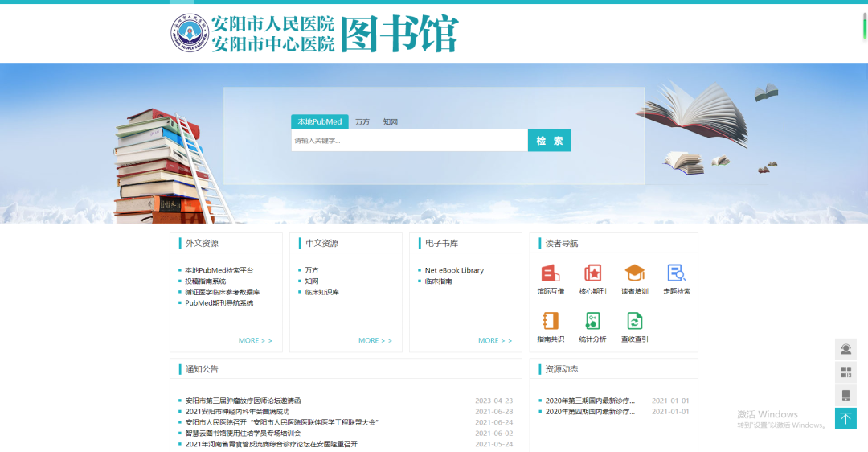Viewport: 868px width, 452px height.
Task: Click the mobile phone floating icon
Action: [845, 395]
